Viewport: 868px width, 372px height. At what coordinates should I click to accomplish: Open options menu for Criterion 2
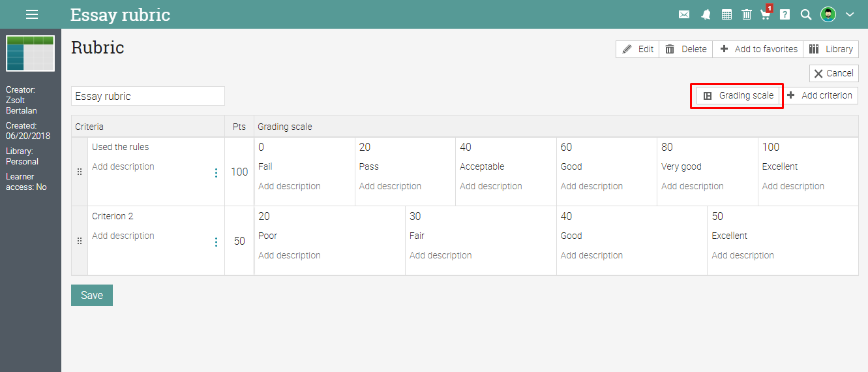click(x=216, y=241)
